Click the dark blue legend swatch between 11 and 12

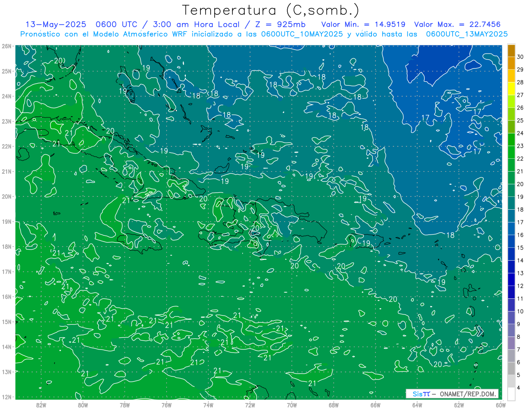pyautogui.click(x=512, y=292)
